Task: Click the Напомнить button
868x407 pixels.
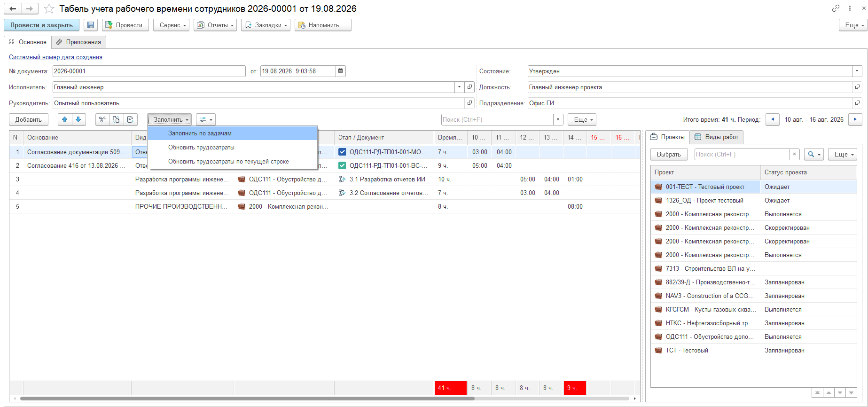Action: [323, 25]
